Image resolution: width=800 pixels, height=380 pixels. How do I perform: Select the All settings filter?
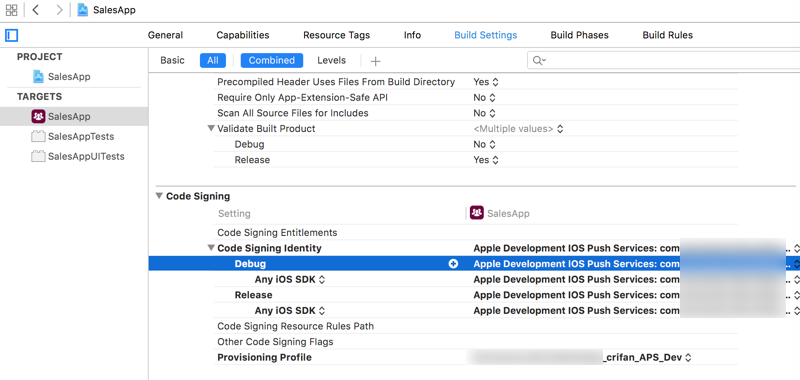click(x=213, y=60)
